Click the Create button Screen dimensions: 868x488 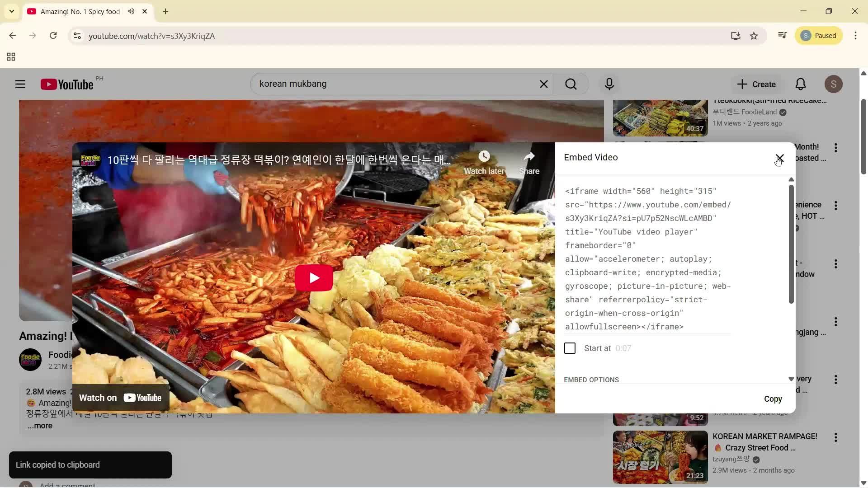pyautogui.click(x=756, y=84)
